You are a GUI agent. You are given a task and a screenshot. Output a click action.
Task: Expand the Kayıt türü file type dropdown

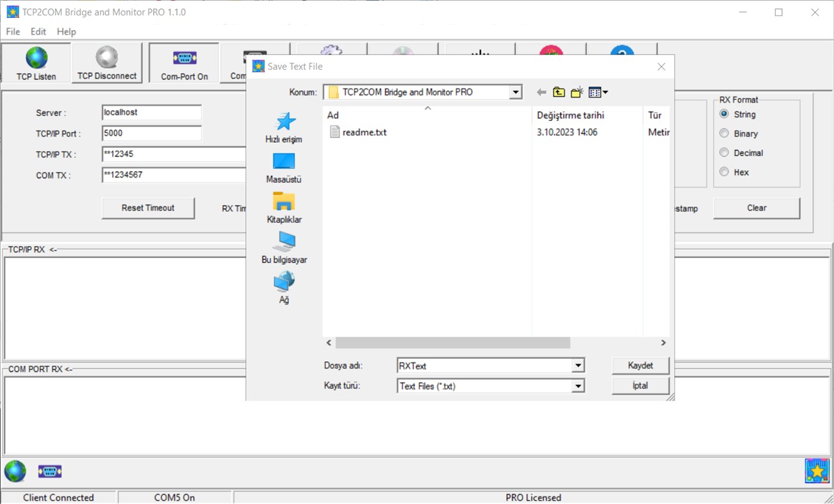tap(577, 386)
